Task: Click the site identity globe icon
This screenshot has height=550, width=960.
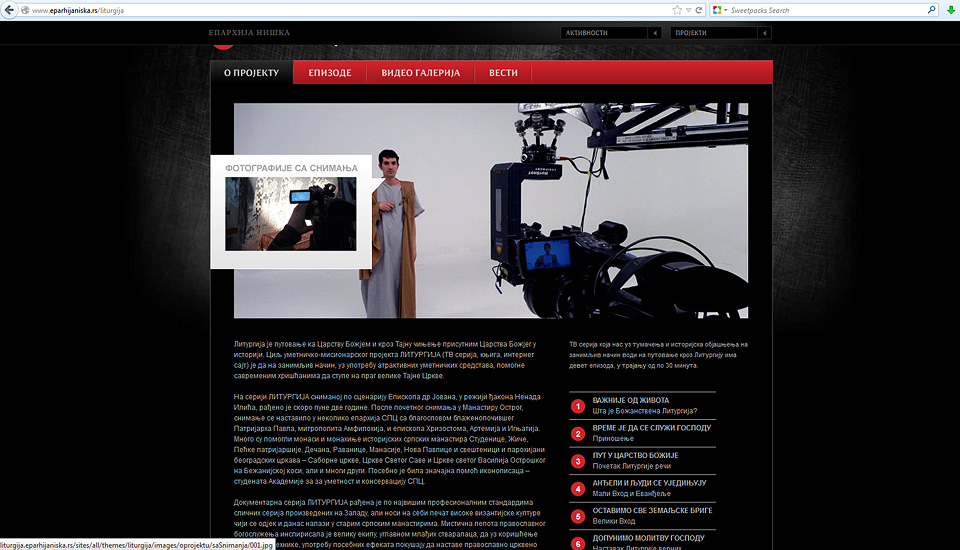Action: pyautogui.click(x=24, y=10)
